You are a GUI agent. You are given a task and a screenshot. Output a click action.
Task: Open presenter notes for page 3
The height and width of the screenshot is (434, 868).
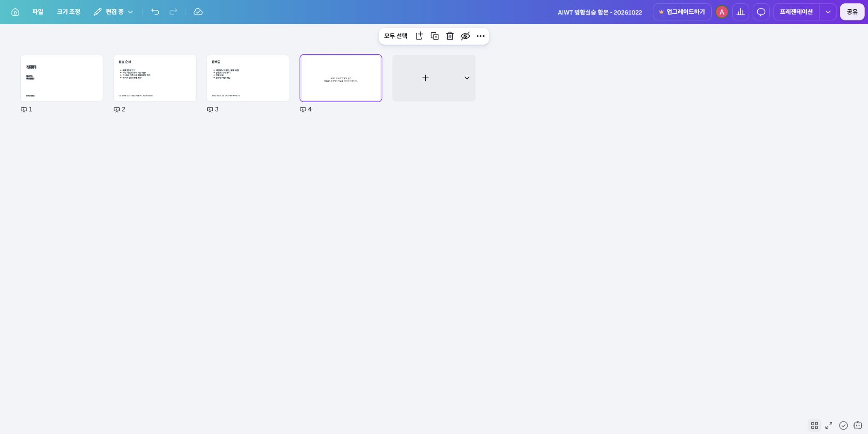210,109
